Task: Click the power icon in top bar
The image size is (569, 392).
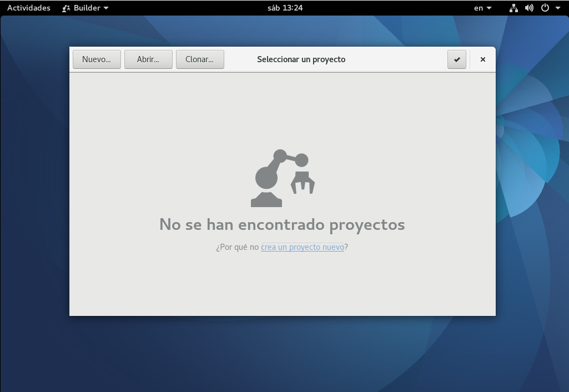Action: pyautogui.click(x=545, y=8)
